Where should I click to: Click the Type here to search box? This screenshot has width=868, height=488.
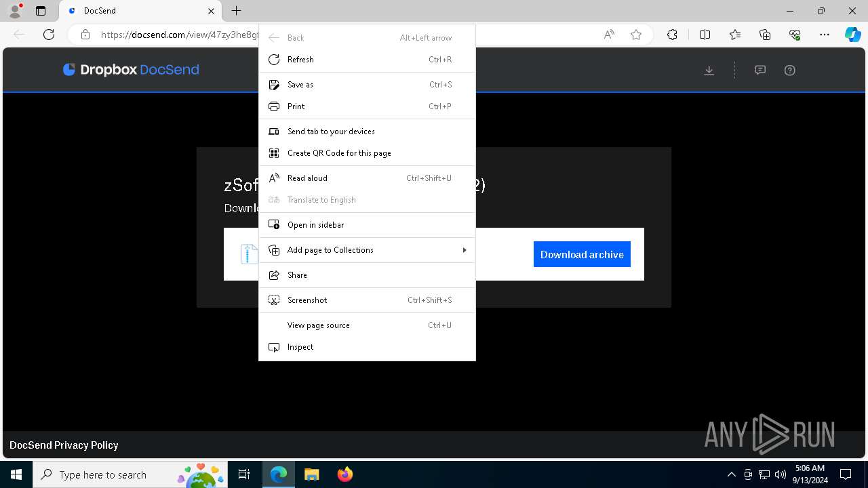tap(129, 474)
